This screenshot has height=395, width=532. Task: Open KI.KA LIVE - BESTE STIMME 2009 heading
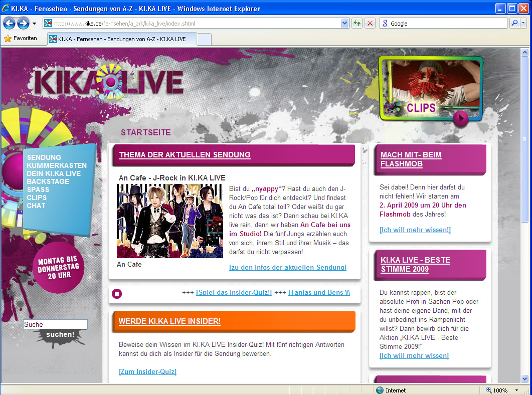[x=415, y=265]
